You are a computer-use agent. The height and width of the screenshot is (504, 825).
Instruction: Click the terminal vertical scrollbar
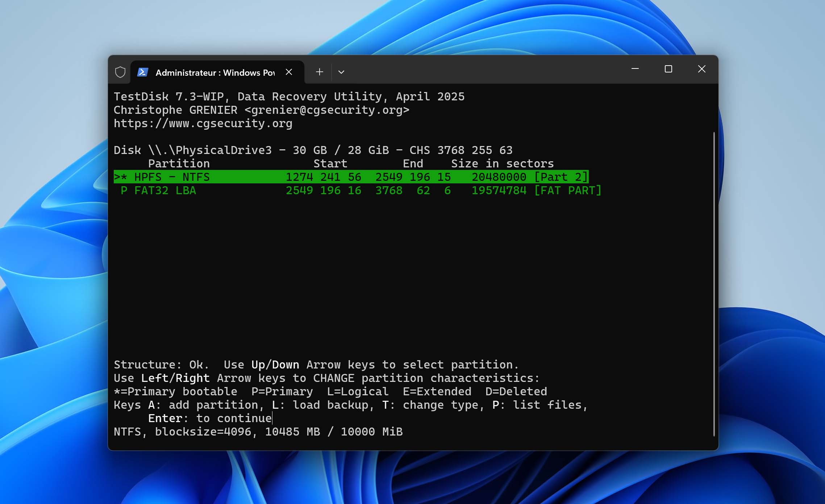click(714, 284)
